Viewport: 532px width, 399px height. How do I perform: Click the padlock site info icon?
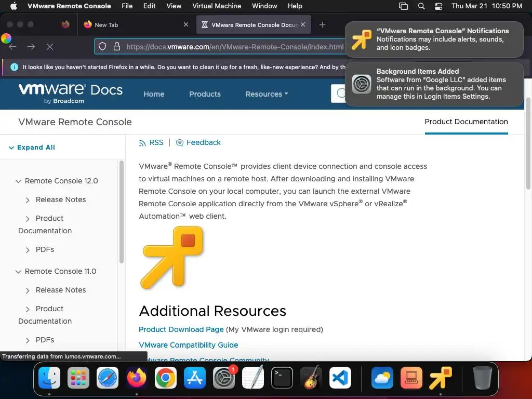117,46
